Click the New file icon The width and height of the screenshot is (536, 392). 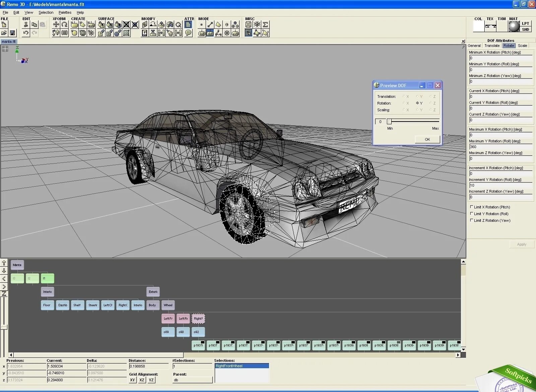click(x=4, y=24)
